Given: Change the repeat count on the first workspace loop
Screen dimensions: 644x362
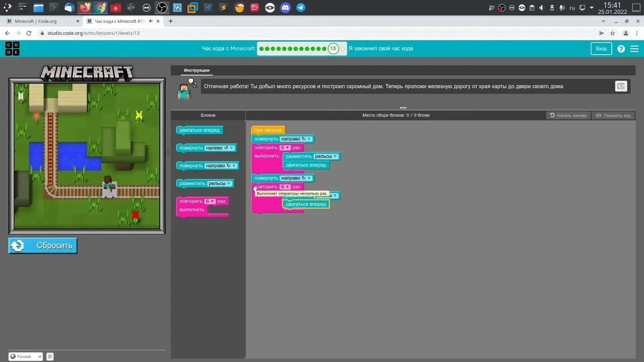Looking at the screenshot, I should pos(285,148).
